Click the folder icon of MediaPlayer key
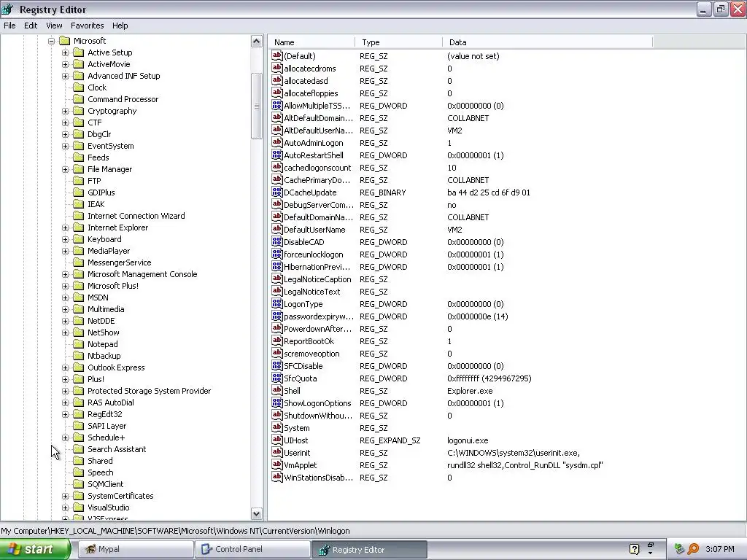747x560 pixels. pyautogui.click(x=79, y=251)
